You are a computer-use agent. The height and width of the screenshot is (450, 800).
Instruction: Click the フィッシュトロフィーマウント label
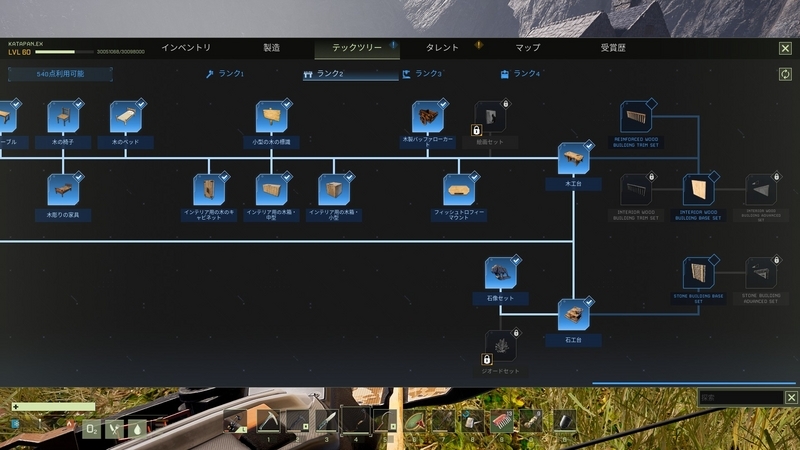tap(459, 215)
